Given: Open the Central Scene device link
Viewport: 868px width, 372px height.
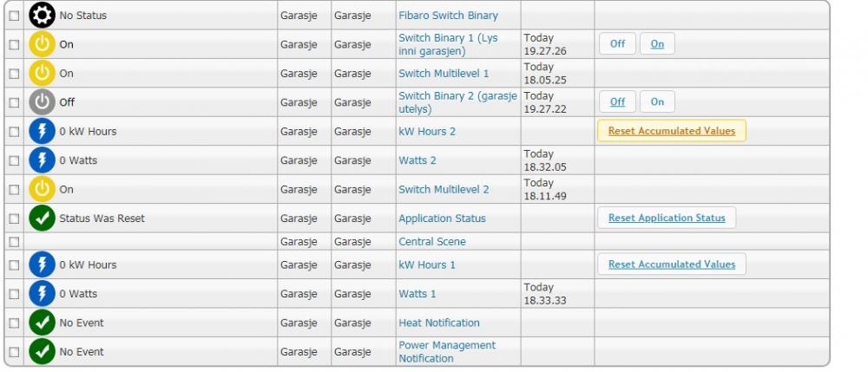Looking at the screenshot, I should tap(431, 242).
